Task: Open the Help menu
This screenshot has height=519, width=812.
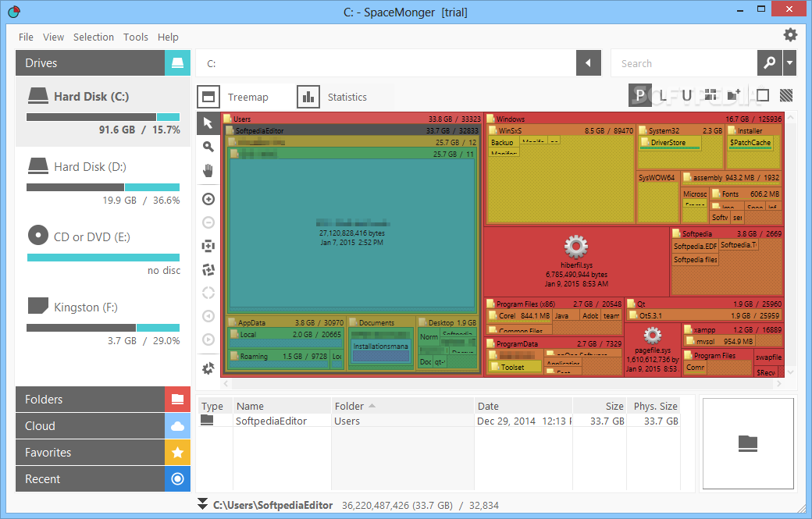Action: (x=168, y=37)
